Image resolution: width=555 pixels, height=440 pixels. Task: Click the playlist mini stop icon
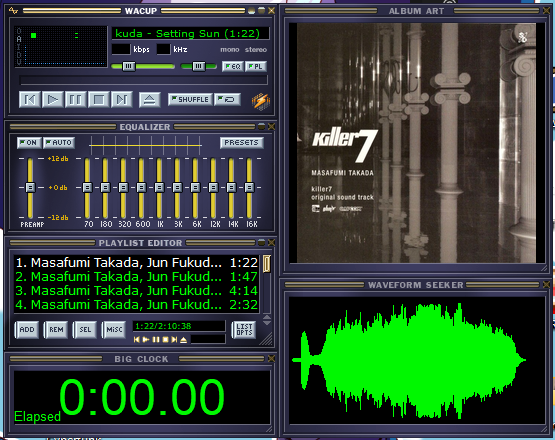pyautogui.click(x=165, y=339)
